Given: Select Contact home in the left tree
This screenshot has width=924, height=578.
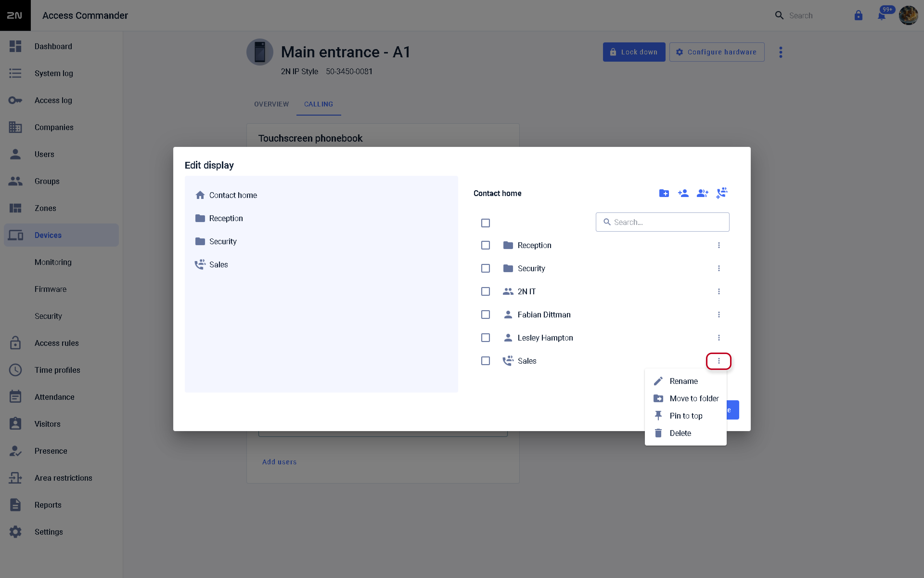Looking at the screenshot, I should tap(226, 195).
